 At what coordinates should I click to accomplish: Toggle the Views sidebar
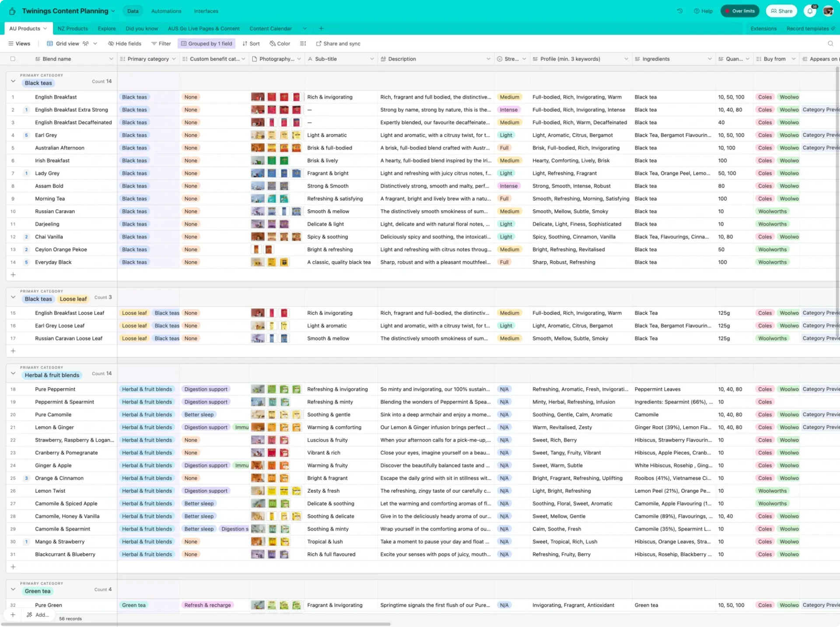tap(19, 44)
